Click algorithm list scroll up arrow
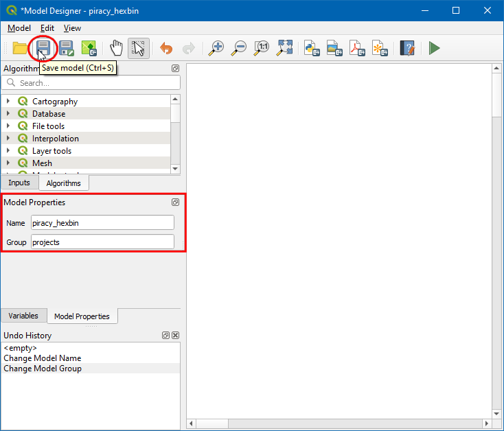The image size is (504, 431). point(175,100)
